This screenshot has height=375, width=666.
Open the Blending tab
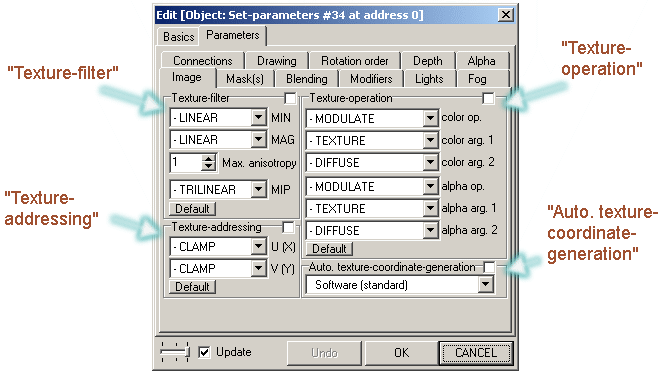point(307,79)
